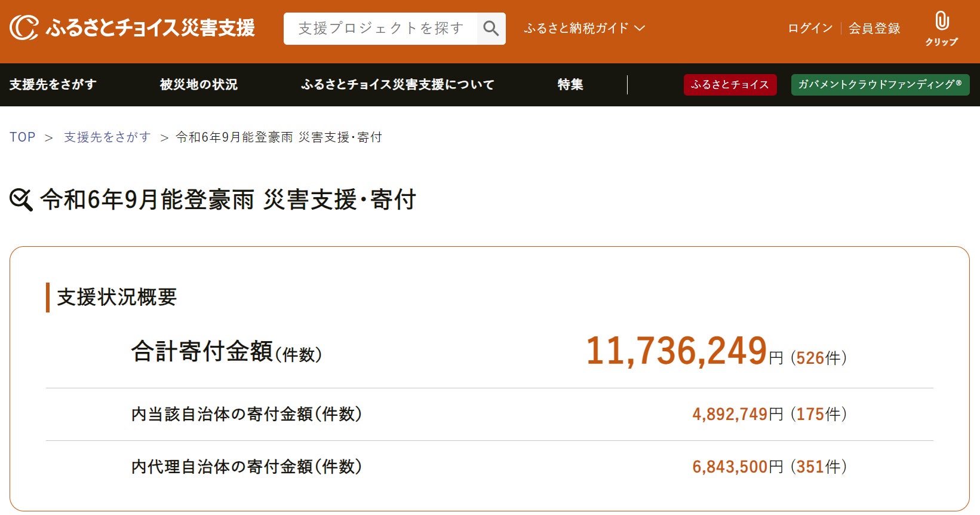The image size is (980, 515).
Task: Click the 支援先をさがす breadcrumb link
Action: [107, 137]
